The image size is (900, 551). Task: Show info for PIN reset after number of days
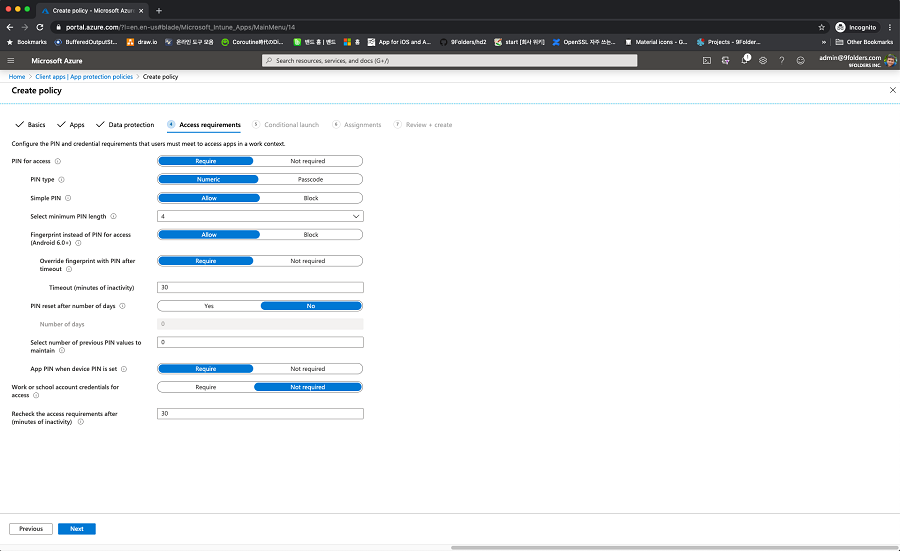122,306
